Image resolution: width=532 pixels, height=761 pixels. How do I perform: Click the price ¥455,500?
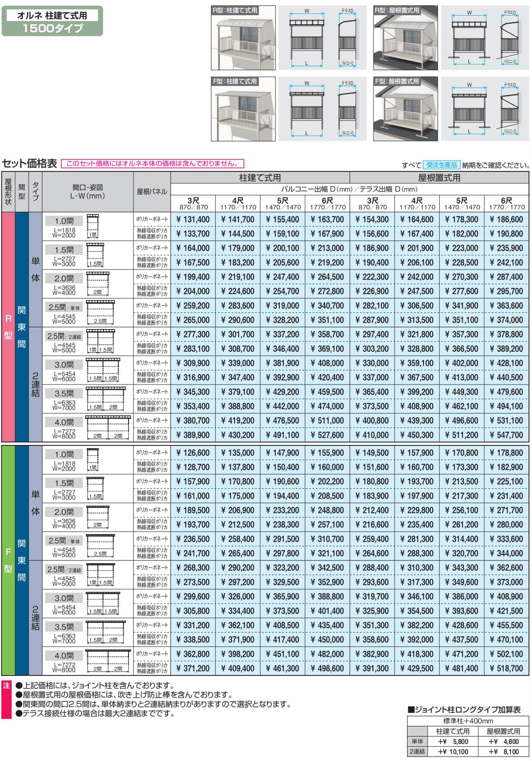click(x=506, y=625)
